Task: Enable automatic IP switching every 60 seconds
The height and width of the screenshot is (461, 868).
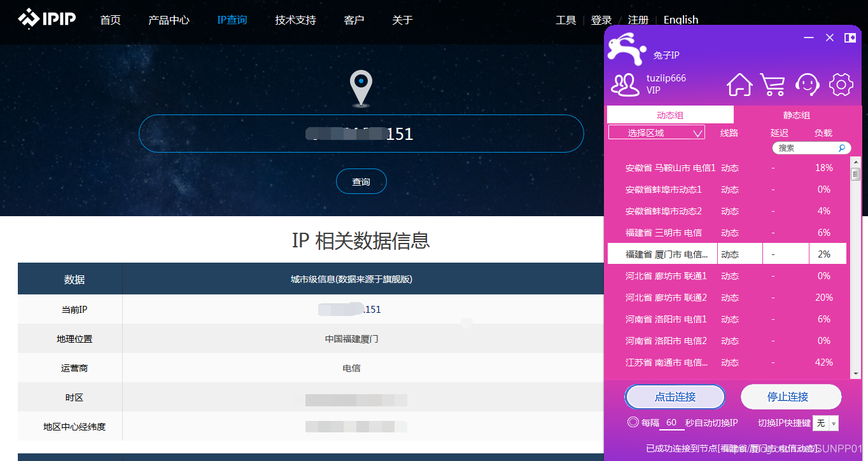Action: pyautogui.click(x=633, y=422)
